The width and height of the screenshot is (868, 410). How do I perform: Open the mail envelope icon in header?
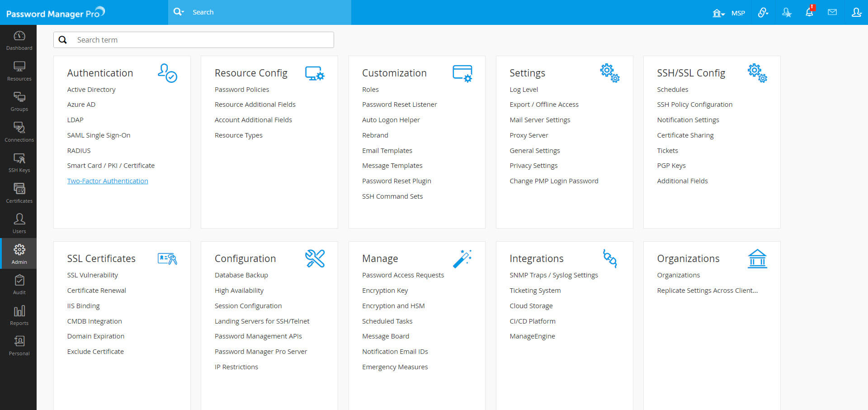coord(832,12)
